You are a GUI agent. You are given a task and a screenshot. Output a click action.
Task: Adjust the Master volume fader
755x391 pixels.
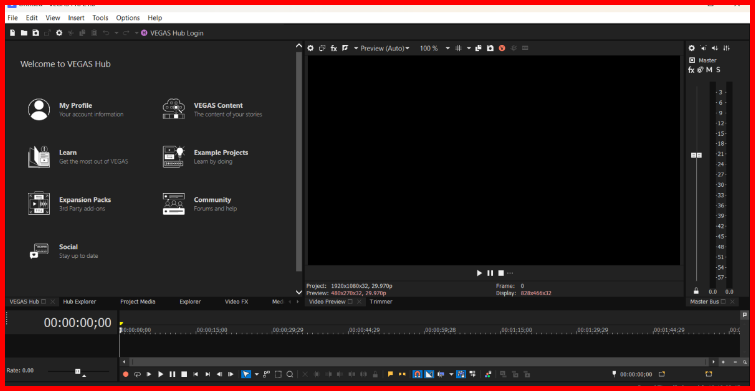[x=696, y=155]
